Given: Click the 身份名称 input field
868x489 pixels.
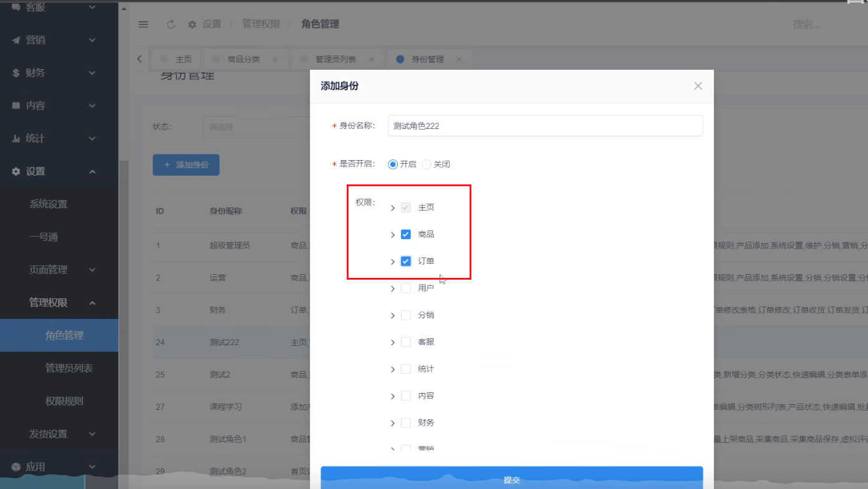Looking at the screenshot, I should pyautogui.click(x=545, y=125).
